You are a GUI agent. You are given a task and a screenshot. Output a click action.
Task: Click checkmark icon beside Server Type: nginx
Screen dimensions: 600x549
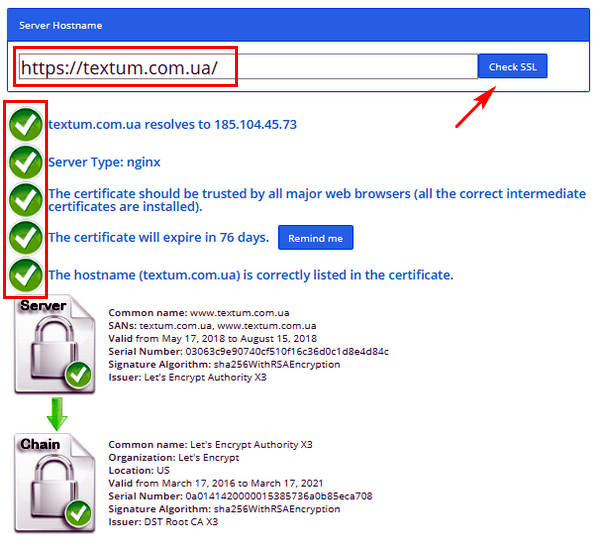(x=25, y=162)
